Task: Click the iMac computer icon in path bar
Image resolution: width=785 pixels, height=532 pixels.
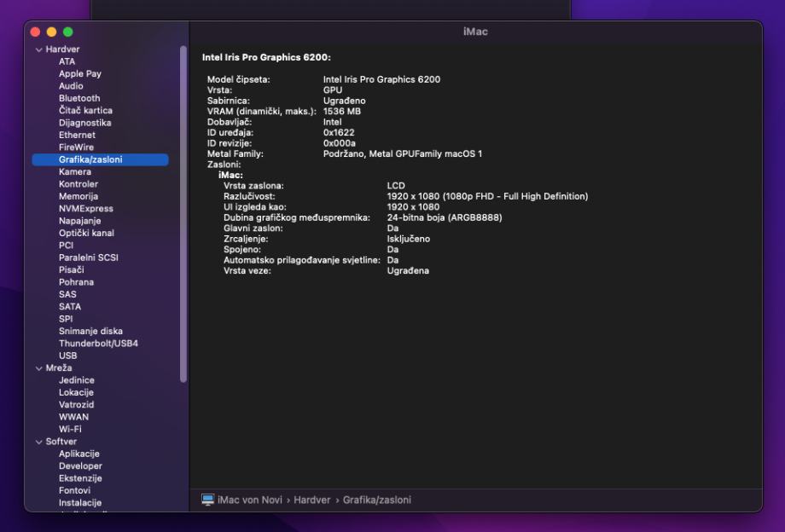Action: point(207,500)
